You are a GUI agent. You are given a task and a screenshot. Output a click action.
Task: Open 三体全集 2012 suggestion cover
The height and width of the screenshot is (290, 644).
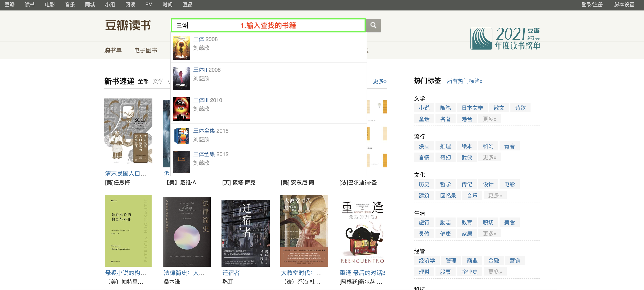click(x=181, y=162)
